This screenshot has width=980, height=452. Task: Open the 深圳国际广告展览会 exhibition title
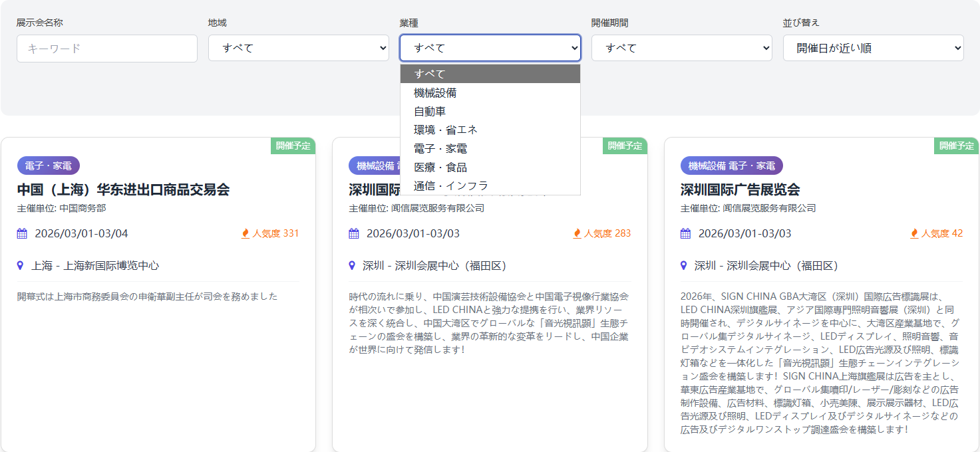[740, 189]
